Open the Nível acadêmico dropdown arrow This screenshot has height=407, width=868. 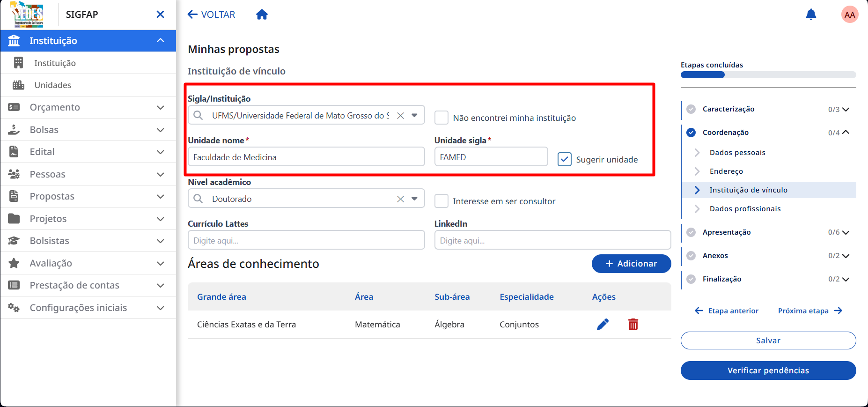coord(414,199)
